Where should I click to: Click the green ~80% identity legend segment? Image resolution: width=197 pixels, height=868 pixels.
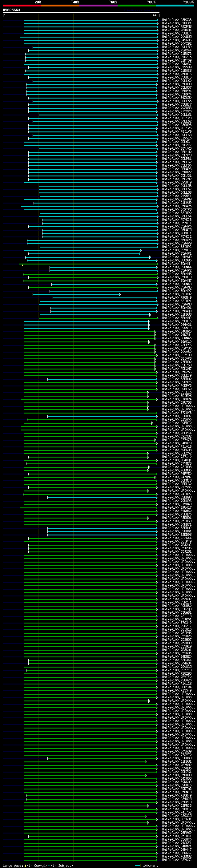(137, 6)
